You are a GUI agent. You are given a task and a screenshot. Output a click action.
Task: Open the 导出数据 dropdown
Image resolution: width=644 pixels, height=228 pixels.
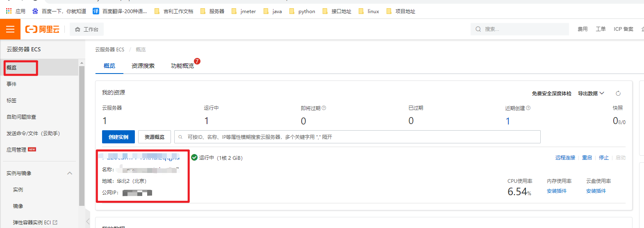591,93
